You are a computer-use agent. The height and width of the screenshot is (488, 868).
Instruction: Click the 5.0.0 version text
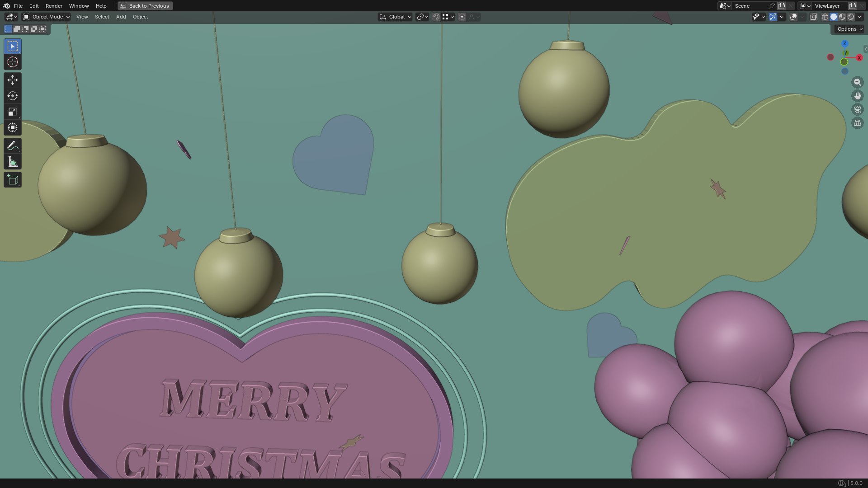click(x=856, y=483)
